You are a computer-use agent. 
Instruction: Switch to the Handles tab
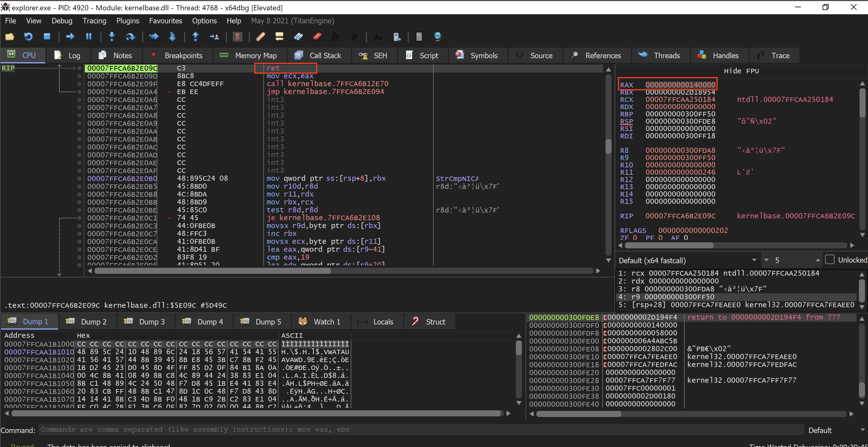coord(719,55)
